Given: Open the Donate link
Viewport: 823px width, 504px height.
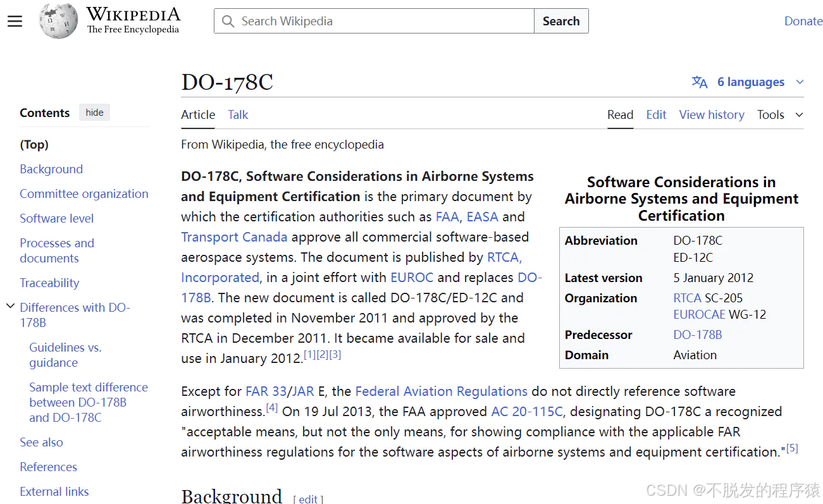Looking at the screenshot, I should [803, 21].
